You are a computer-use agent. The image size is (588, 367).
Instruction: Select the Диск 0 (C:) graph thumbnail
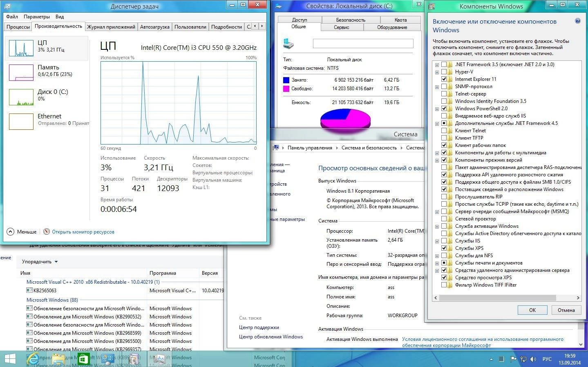(x=21, y=97)
